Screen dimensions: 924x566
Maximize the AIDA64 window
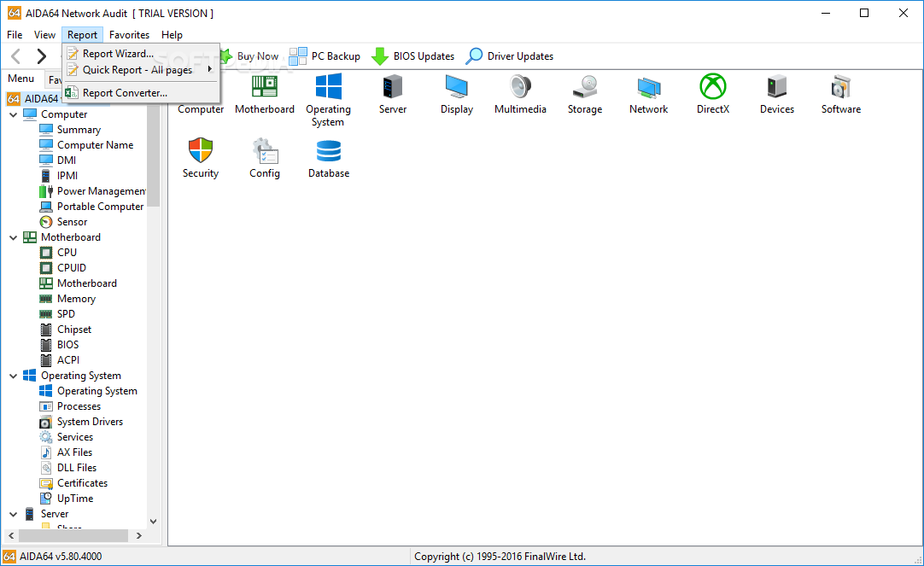(864, 13)
